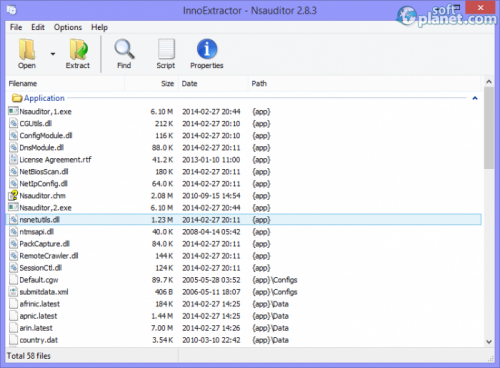This screenshot has width=500, height=368.
Task: Select the file name nsnetutils.dll
Action: (39, 220)
